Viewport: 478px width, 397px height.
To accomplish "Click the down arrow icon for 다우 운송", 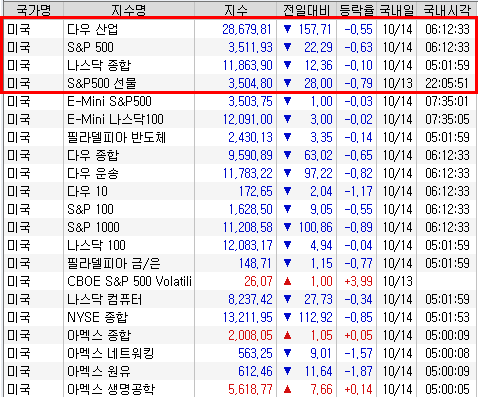I will coord(287,173).
